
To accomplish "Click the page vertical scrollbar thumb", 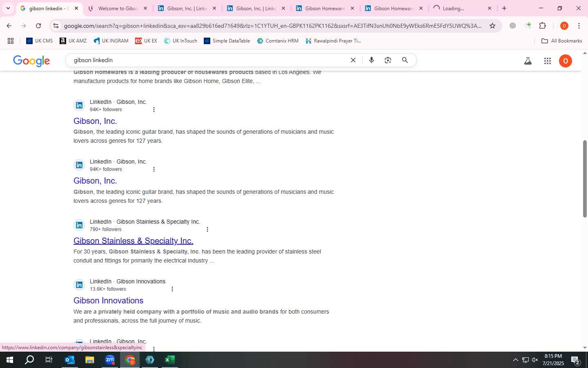I will 585,179.
